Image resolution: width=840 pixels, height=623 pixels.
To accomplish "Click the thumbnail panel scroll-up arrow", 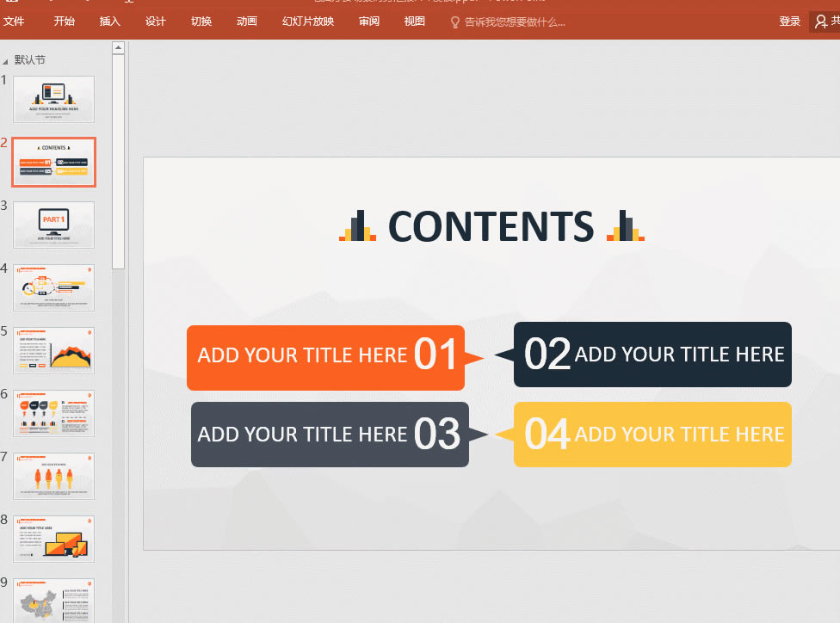I will point(118,48).
